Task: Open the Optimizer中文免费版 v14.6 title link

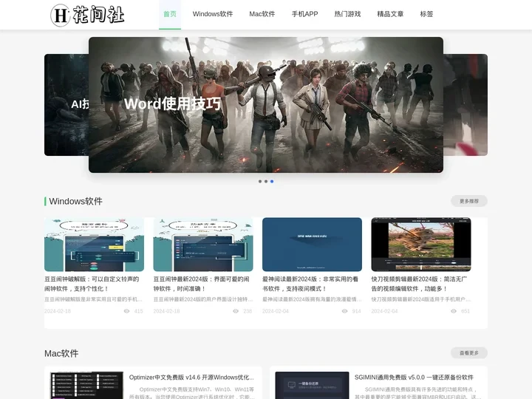Action: coord(191,378)
